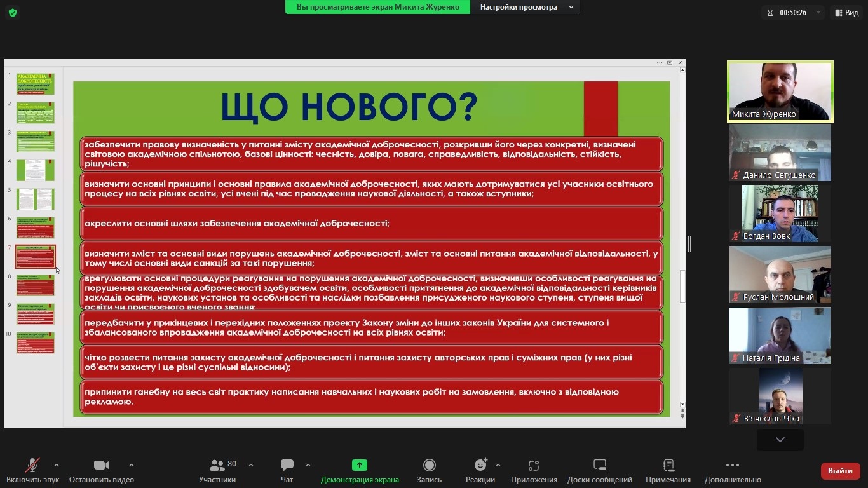The image size is (868, 488).
Task: Select Микита Журенко's video tile
Action: coord(780,91)
